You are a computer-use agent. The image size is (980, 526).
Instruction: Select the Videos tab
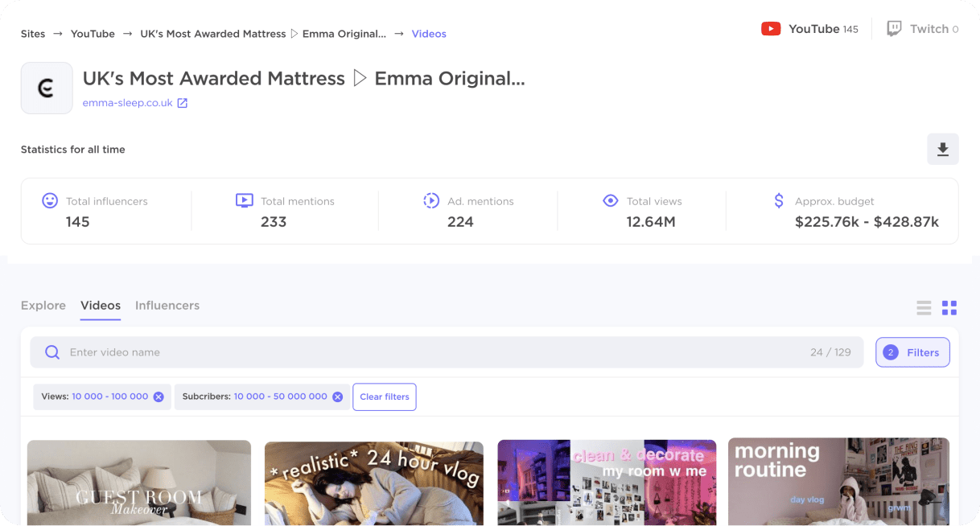(x=101, y=306)
